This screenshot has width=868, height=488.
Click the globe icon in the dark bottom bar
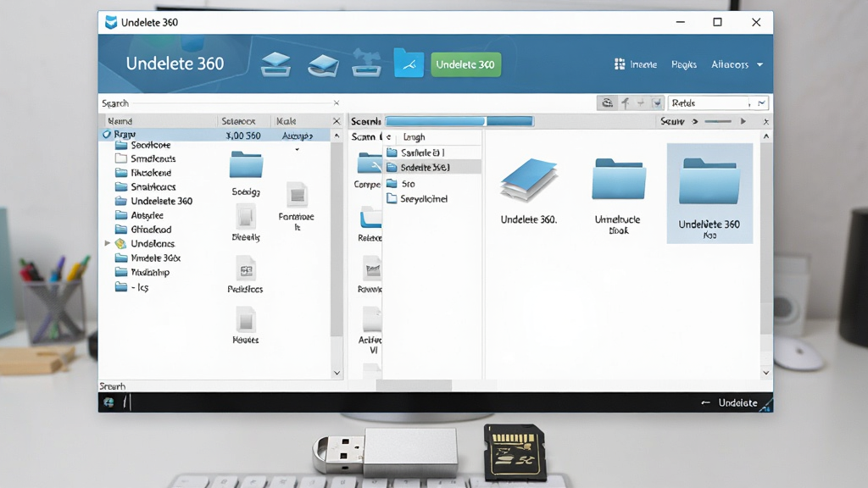[x=108, y=402]
